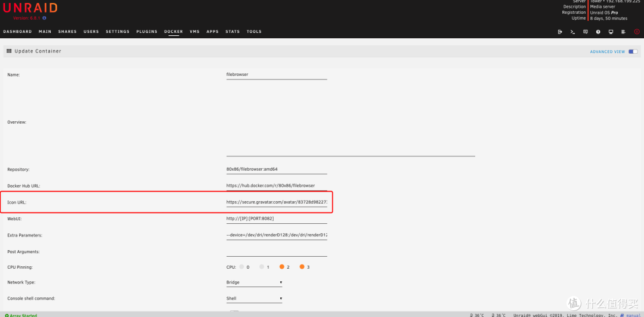Screen dimensions: 644x317
Task: Click version info icon beside 6.8.1
Action: pos(44,18)
